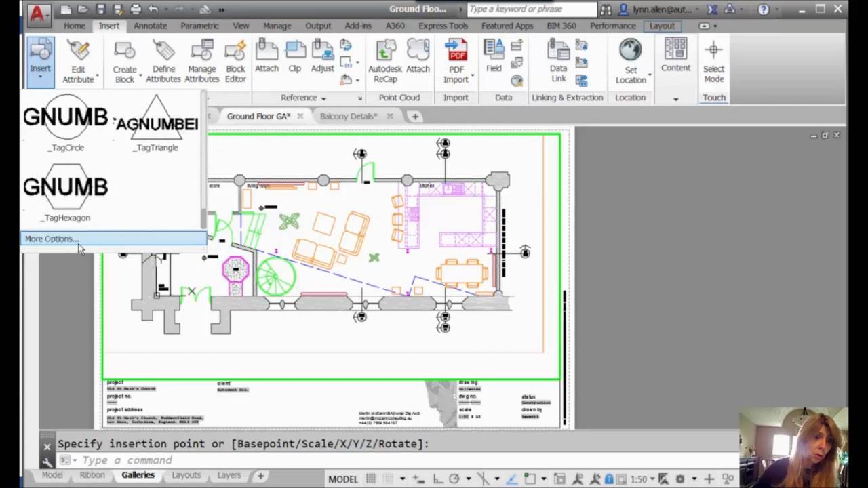Expand the Insert block gallery dropdown arrow
The width and height of the screenshot is (868, 488).
[x=40, y=78]
